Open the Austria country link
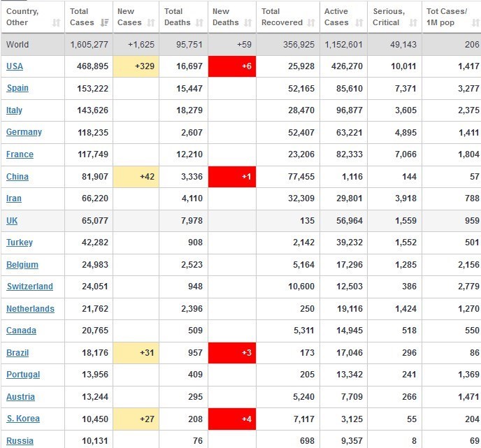The image size is (481, 448). coord(20,397)
